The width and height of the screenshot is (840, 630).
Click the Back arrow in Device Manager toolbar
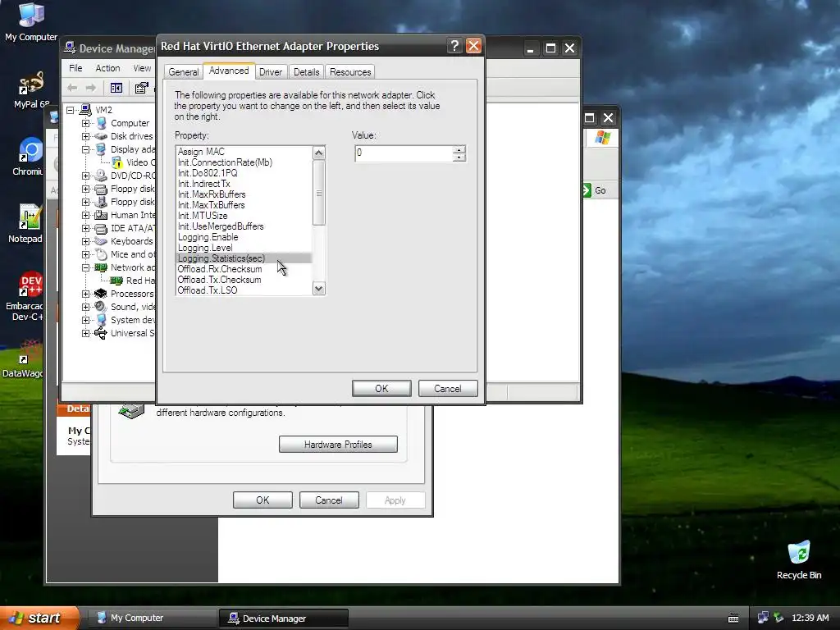pyautogui.click(x=72, y=88)
